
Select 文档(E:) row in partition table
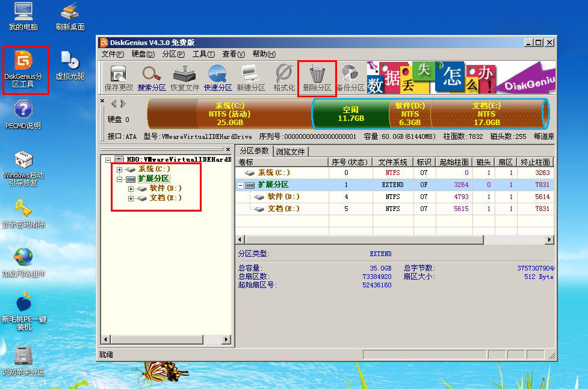coord(394,209)
